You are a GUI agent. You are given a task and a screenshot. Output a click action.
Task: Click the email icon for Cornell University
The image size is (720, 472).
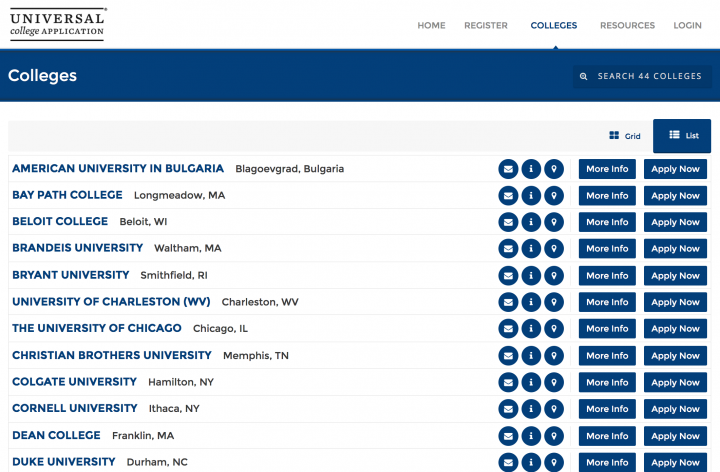tap(508, 409)
